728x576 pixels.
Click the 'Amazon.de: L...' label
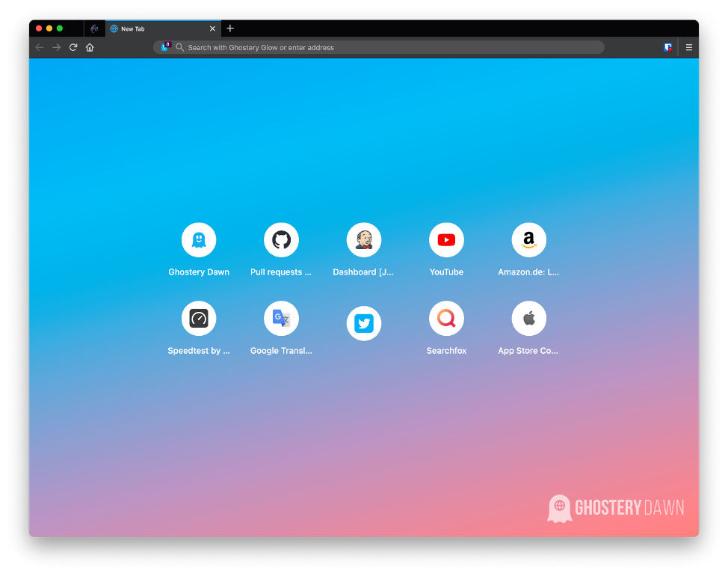(528, 272)
